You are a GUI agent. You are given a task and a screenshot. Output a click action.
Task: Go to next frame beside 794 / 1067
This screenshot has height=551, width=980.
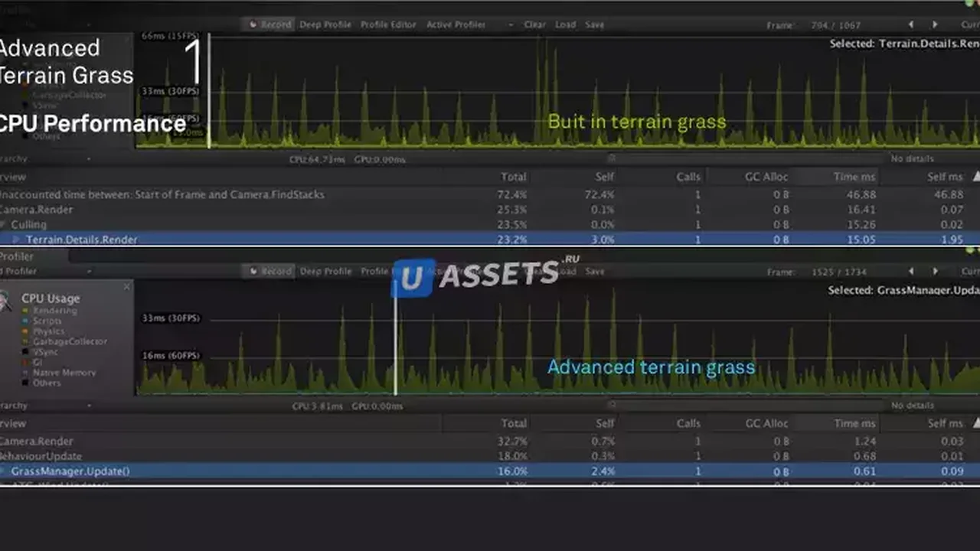coord(935,24)
